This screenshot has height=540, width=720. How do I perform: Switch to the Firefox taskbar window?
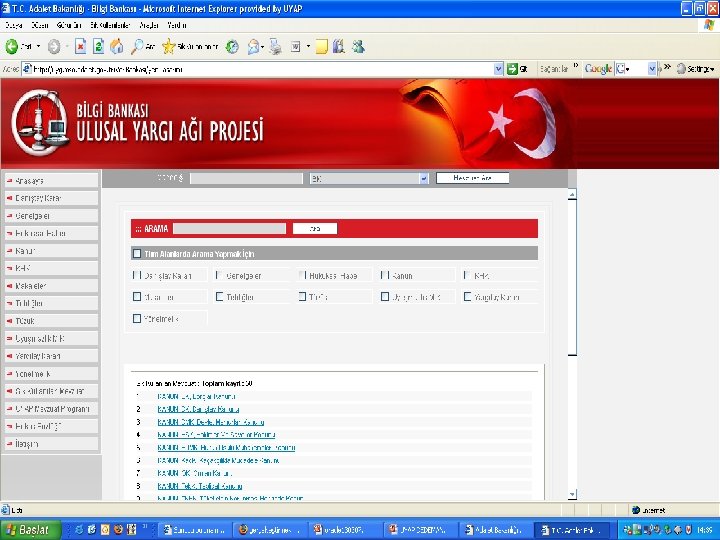[x=270, y=529]
